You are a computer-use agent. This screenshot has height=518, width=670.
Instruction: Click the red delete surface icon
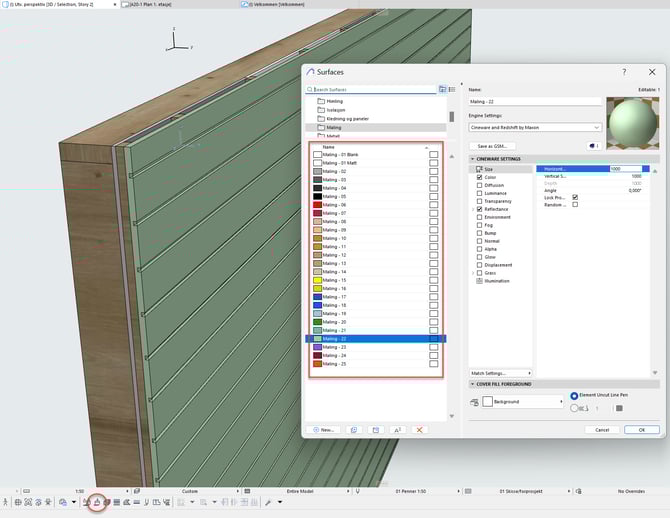(420, 429)
